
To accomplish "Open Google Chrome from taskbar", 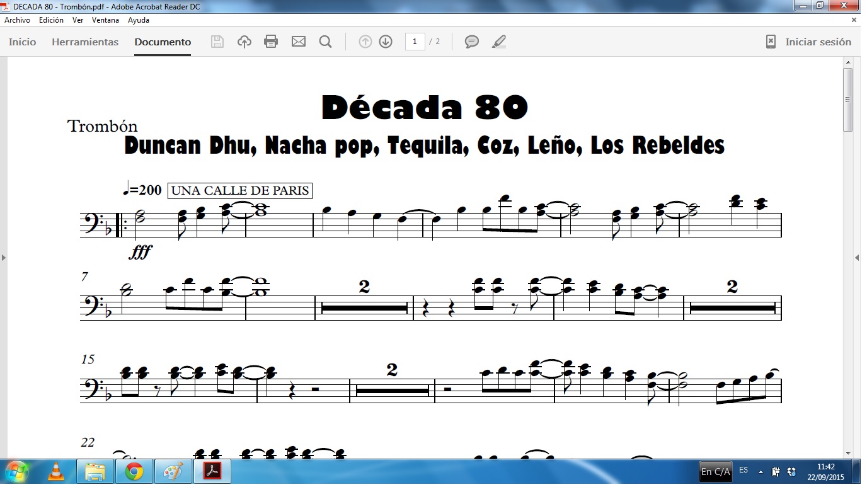I will point(134,471).
